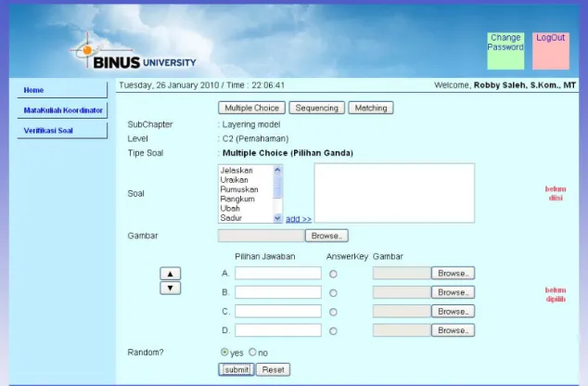588x386 pixels.
Task: Click the Soal list scroll-down arrow
Action: [x=277, y=218]
